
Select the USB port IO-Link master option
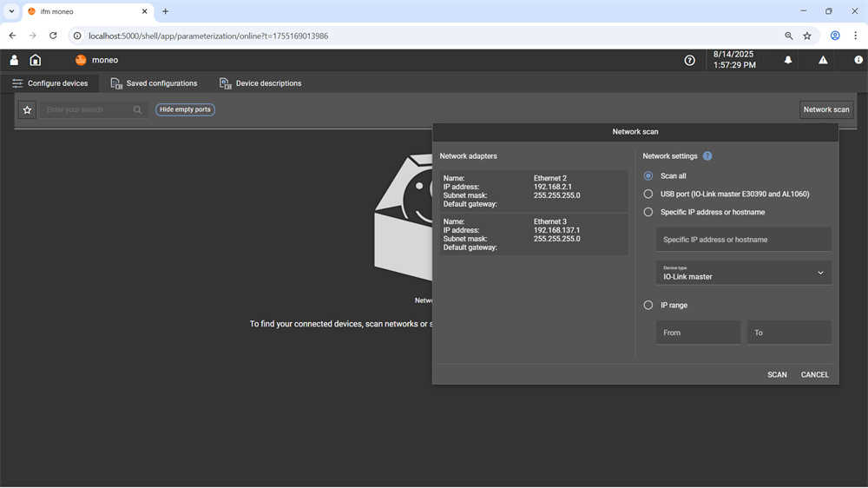coord(648,194)
